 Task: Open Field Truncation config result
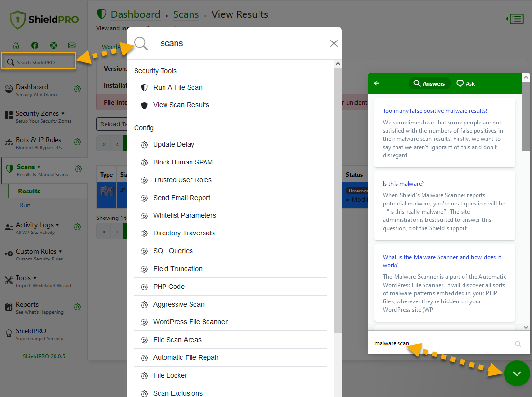[231, 269]
